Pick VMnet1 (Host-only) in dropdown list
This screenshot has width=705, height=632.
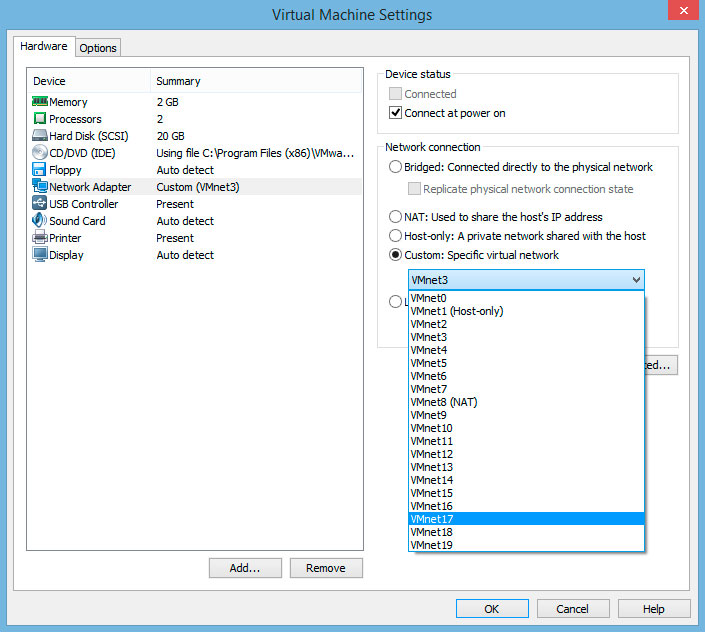point(456,311)
